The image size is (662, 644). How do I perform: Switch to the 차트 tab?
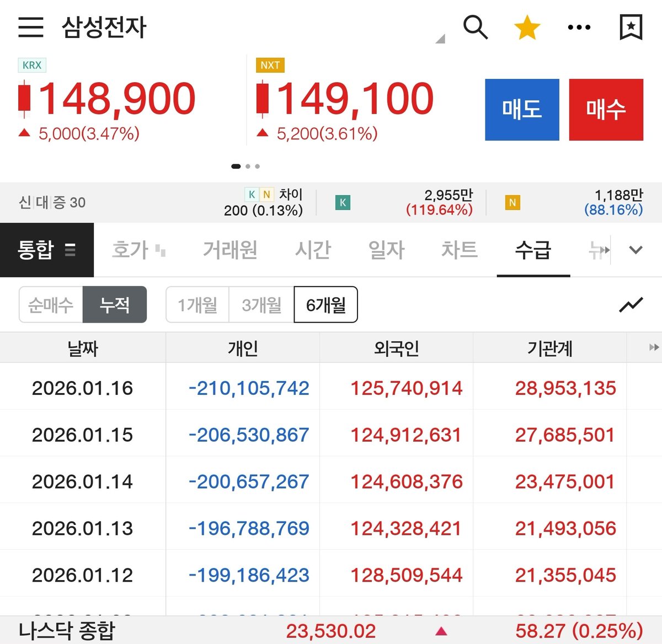click(x=460, y=250)
